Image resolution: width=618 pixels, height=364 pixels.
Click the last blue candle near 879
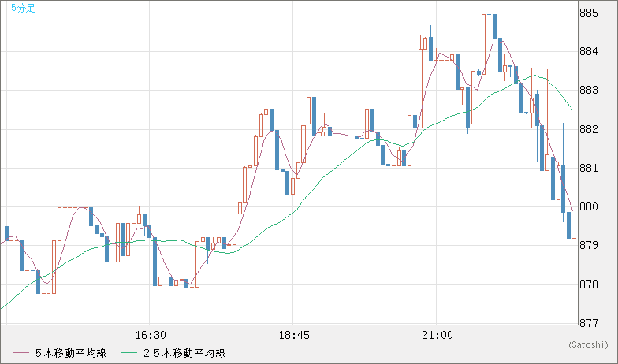pos(569,225)
